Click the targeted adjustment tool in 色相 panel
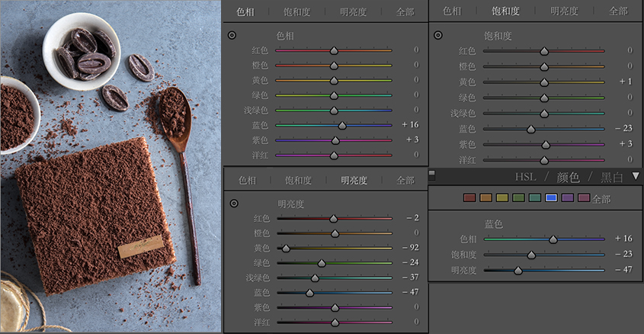 pos(232,35)
